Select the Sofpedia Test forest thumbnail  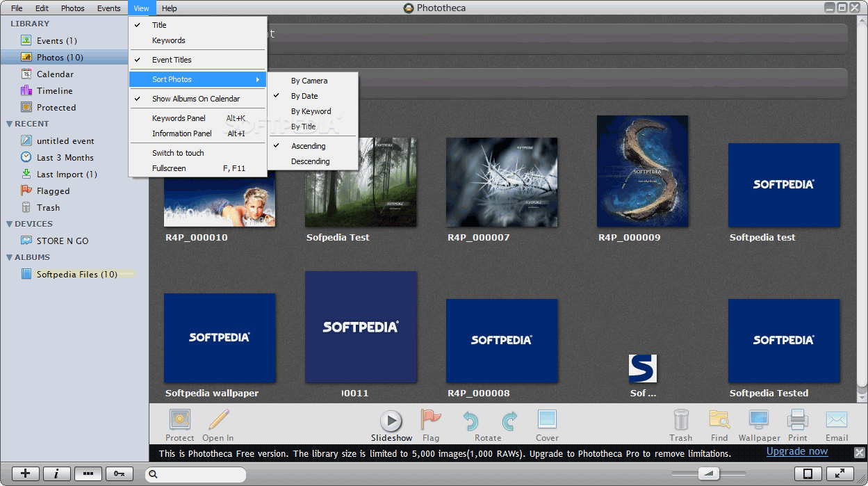coord(361,182)
